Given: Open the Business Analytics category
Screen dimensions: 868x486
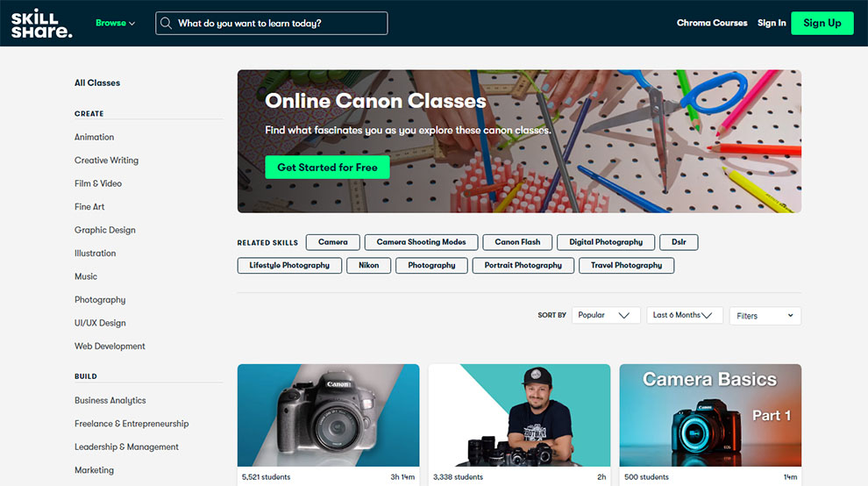Looking at the screenshot, I should click(x=110, y=400).
